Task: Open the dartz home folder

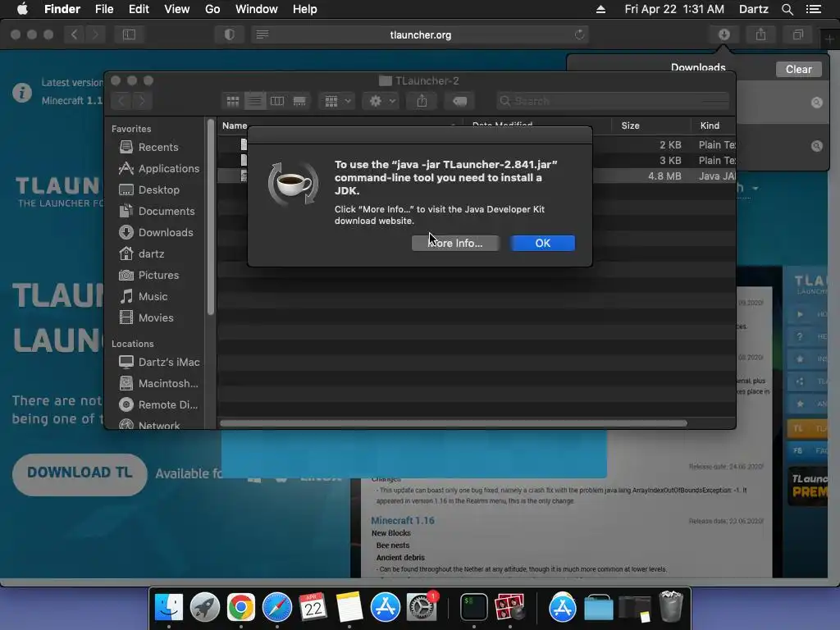Action: click(141, 254)
